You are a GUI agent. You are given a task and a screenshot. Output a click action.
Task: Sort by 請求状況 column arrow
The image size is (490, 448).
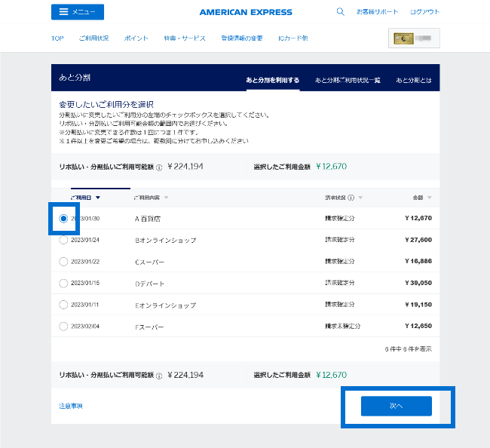360,198
